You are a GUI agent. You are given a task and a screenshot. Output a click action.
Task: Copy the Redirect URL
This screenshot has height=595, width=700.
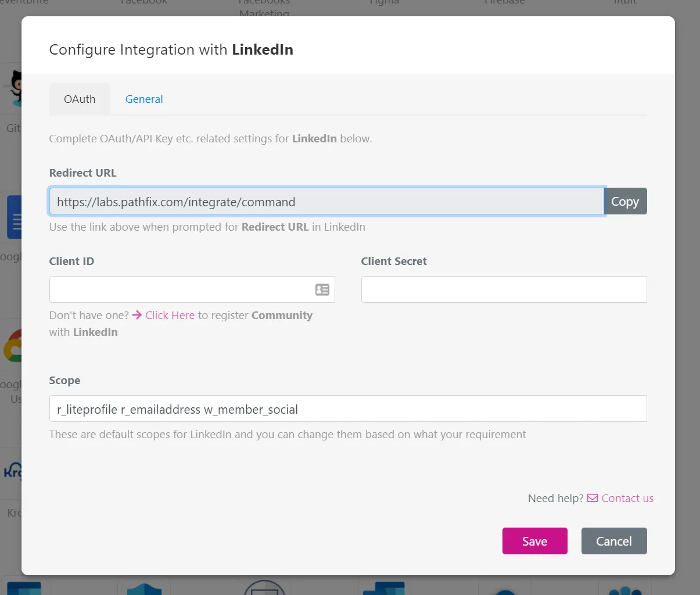tap(625, 202)
